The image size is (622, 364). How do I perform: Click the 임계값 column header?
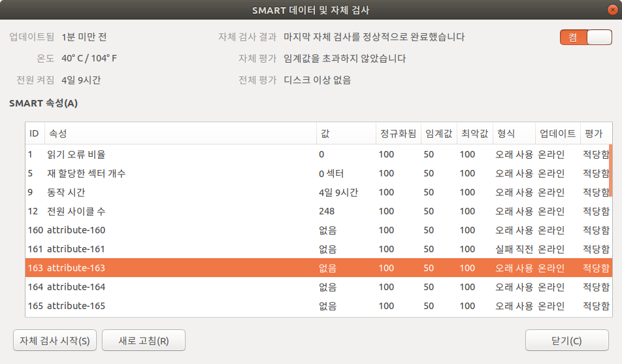pos(439,133)
